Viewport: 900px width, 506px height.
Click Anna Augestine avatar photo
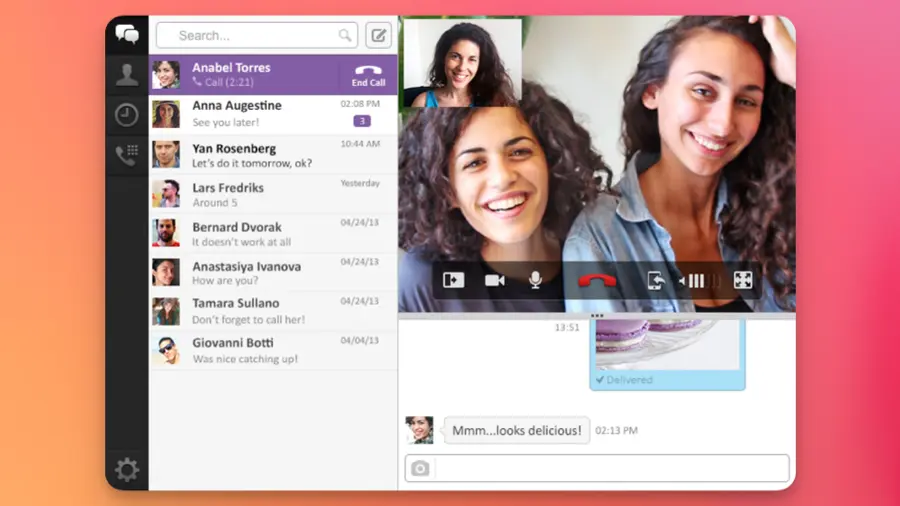166,114
